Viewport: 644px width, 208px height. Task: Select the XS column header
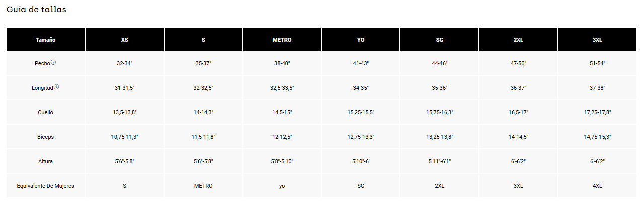tap(124, 39)
